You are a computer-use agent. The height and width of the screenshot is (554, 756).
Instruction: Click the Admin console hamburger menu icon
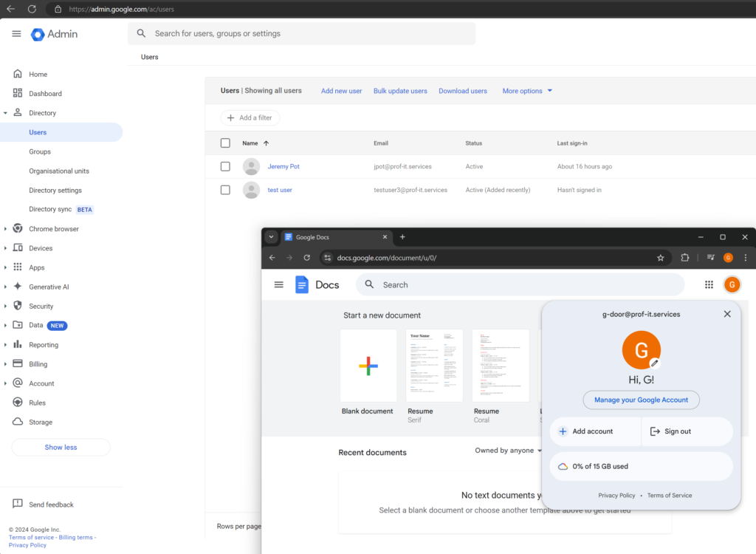tap(16, 34)
